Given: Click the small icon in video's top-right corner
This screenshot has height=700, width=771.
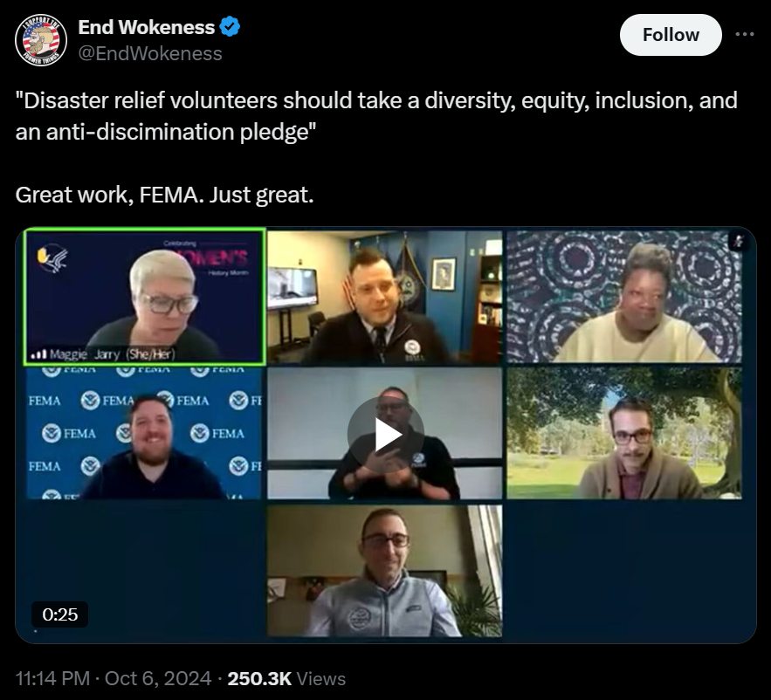Looking at the screenshot, I should pos(738,242).
